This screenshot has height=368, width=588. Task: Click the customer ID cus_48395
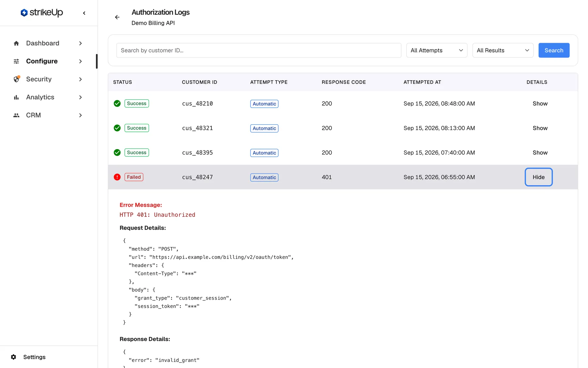(197, 152)
